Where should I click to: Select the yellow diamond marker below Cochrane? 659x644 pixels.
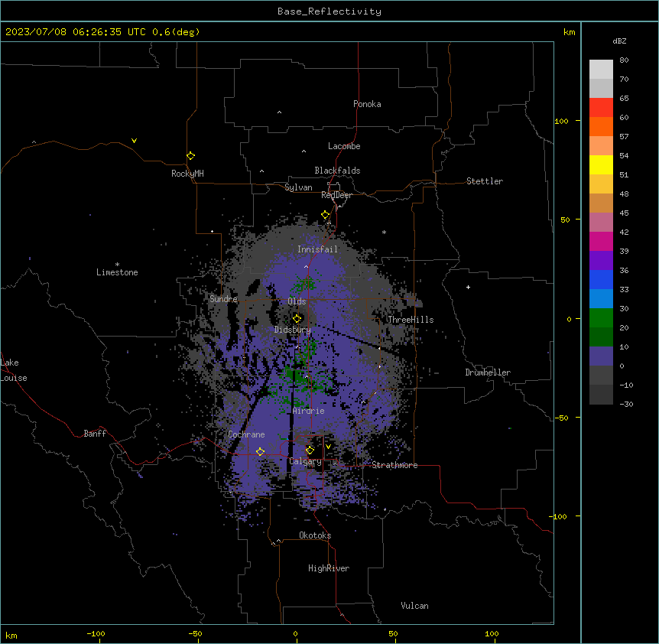tap(260, 451)
